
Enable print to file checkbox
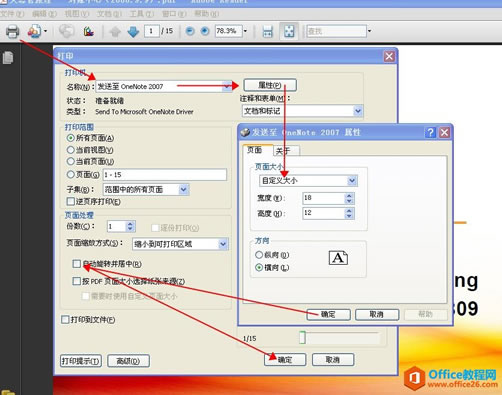(x=65, y=320)
